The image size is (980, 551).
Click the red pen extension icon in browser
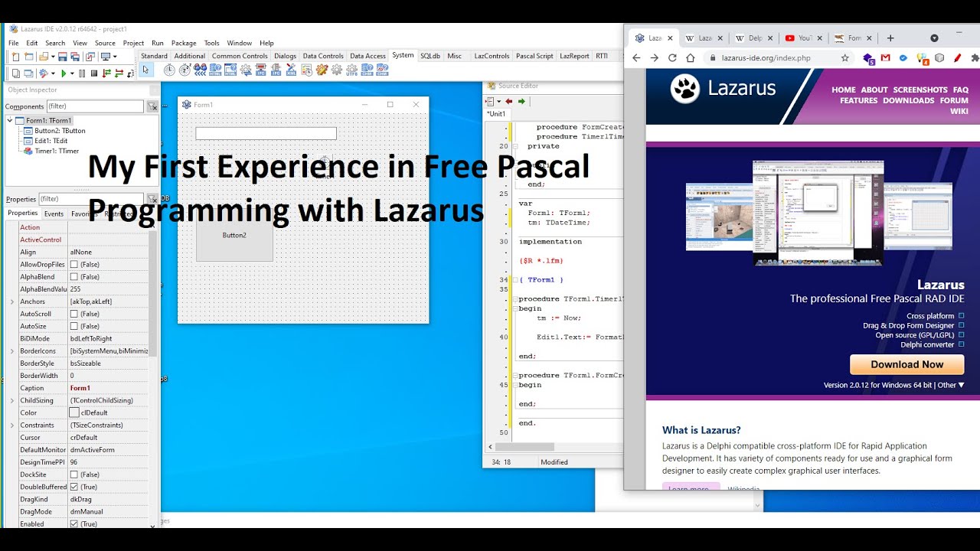tap(957, 57)
